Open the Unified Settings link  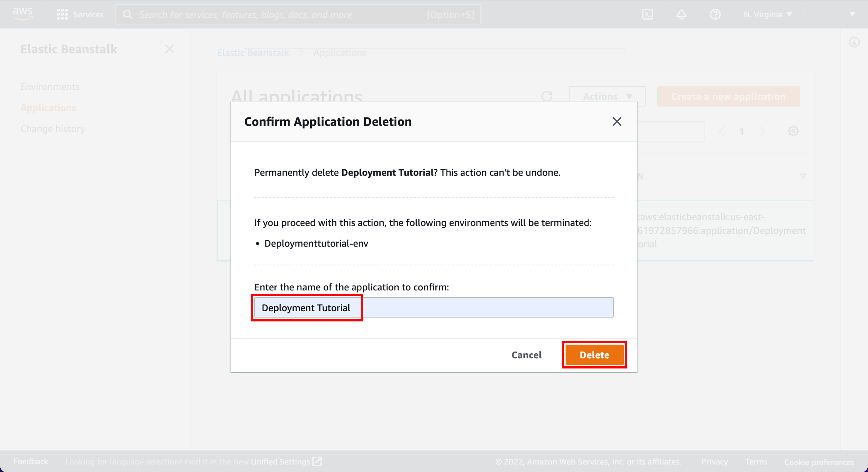pos(280,462)
